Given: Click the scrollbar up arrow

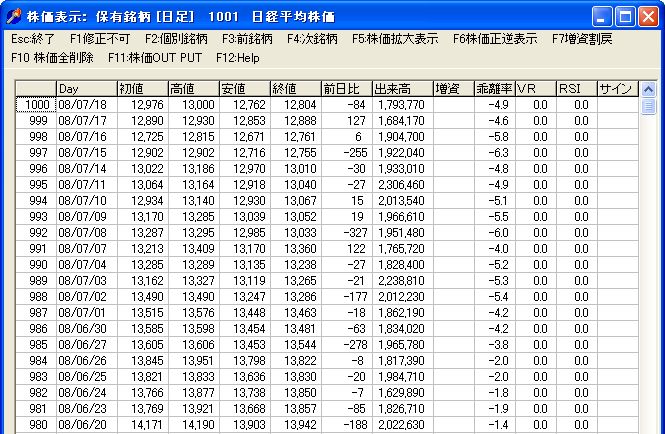Looking at the screenshot, I should click(x=648, y=90).
